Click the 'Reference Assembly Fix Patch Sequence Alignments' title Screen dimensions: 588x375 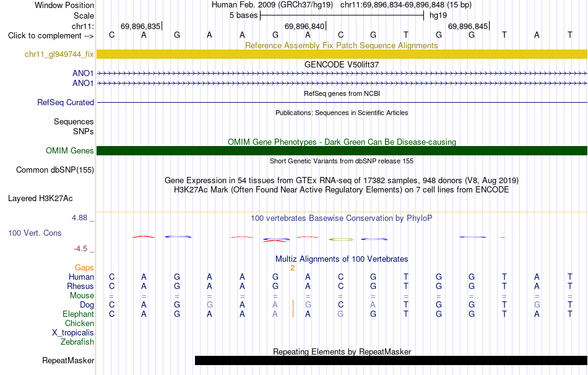(341, 45)
